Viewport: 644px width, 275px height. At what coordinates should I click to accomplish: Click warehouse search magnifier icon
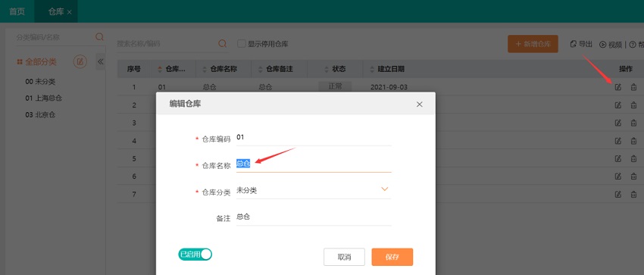[223, 43]
